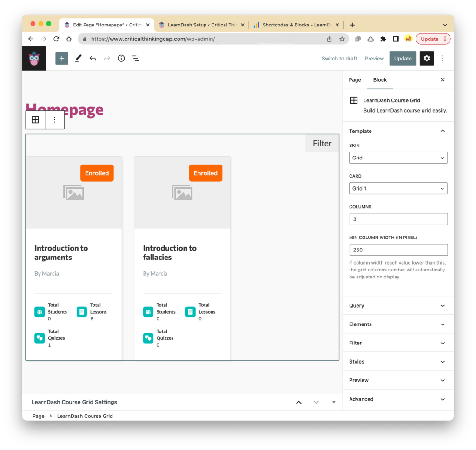Switch to the LearnDash Setup browser tab
476x450 pixels.
[x=202, y=25]
